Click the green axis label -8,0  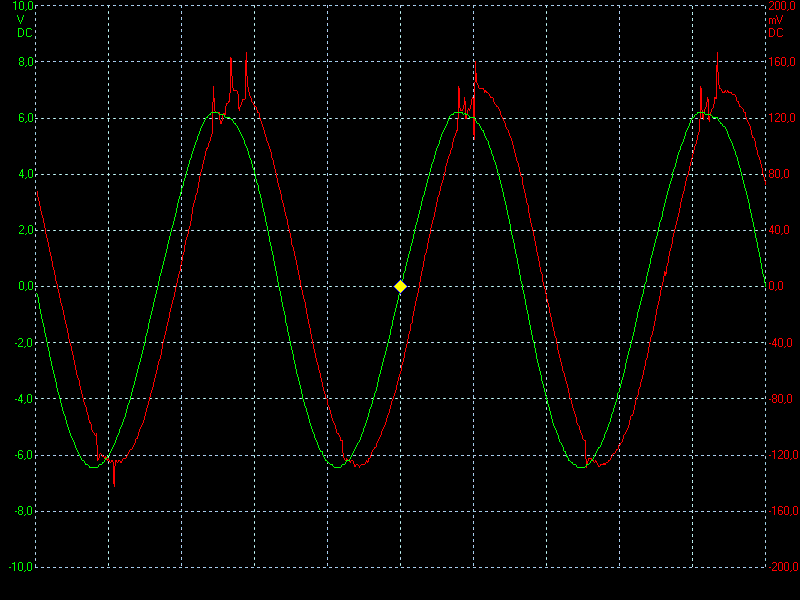pyautogui.click(x=24, y=511)
